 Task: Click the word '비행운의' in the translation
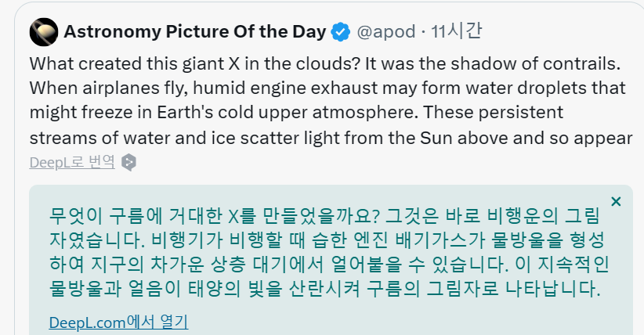click(x=522, y=215)
